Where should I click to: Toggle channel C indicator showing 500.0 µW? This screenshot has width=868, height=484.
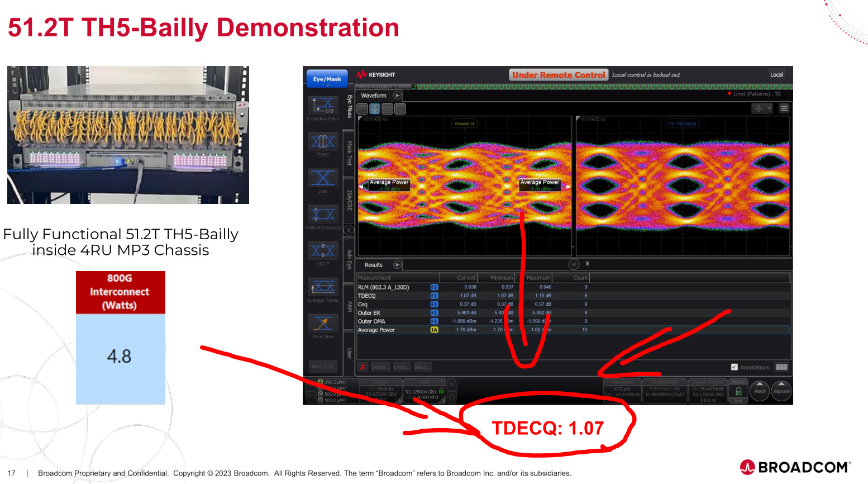coord(321,394)
